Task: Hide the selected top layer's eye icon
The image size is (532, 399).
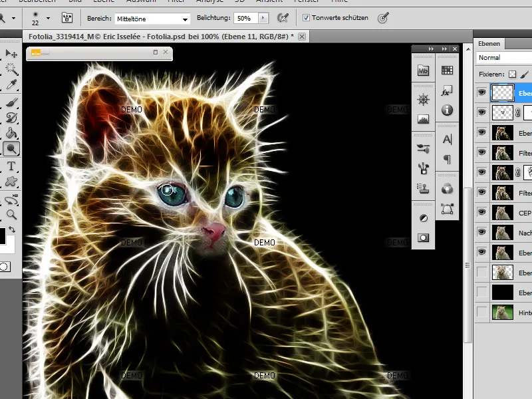Action: coord(481,92)
